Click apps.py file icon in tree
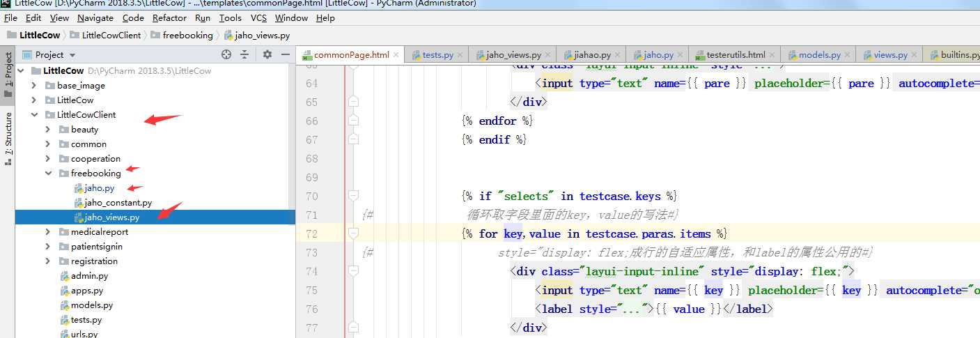The height and width of the screenshot is (338, 980). tap(65, 291)
